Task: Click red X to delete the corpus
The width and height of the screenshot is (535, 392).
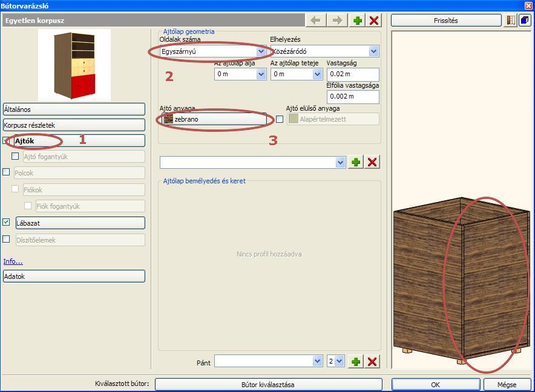Action: coord(374,21)
